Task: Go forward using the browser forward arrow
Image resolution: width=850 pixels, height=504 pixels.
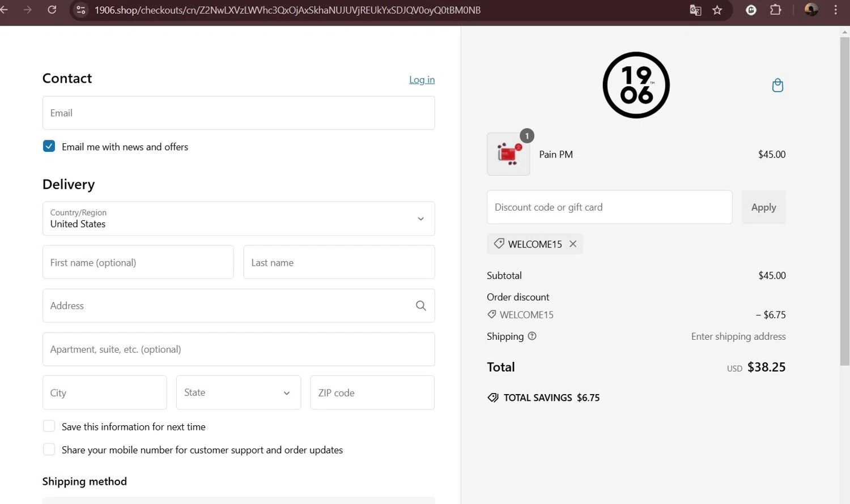Action: (x=27, y=10)
